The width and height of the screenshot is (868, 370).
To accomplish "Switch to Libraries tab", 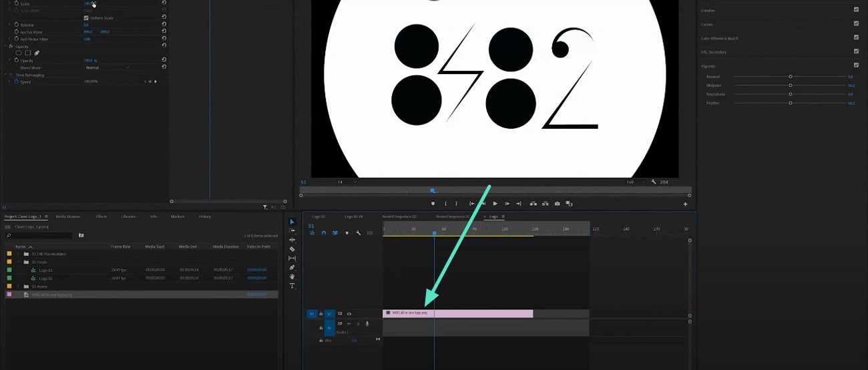I will 128,216.
